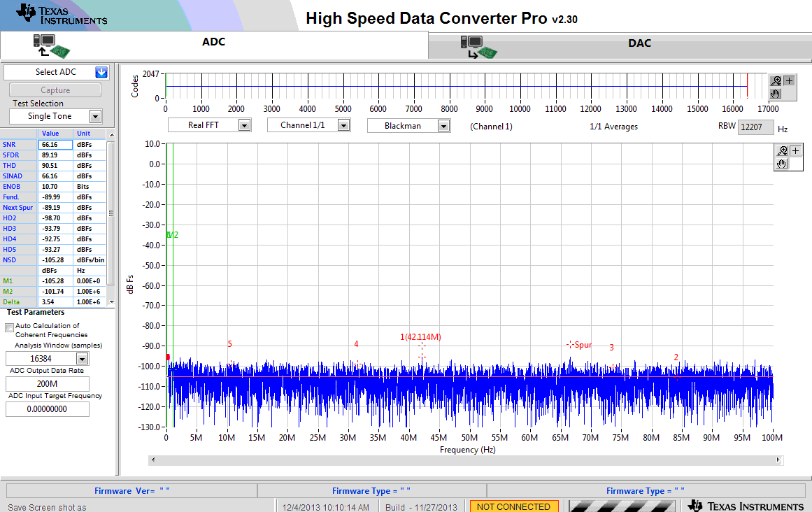Screen dimensions: 812x512
Task: Click the results table vertical scrollbar
Action: [111, 218]
